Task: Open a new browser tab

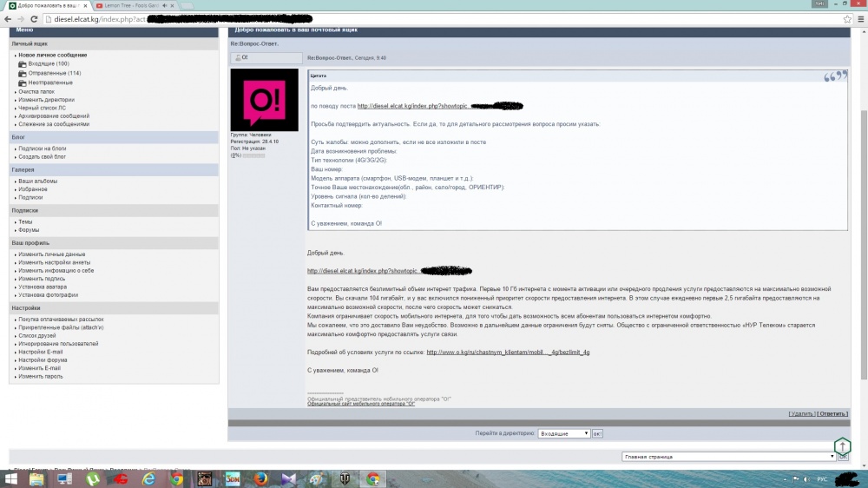Action: tap(187, 5)
